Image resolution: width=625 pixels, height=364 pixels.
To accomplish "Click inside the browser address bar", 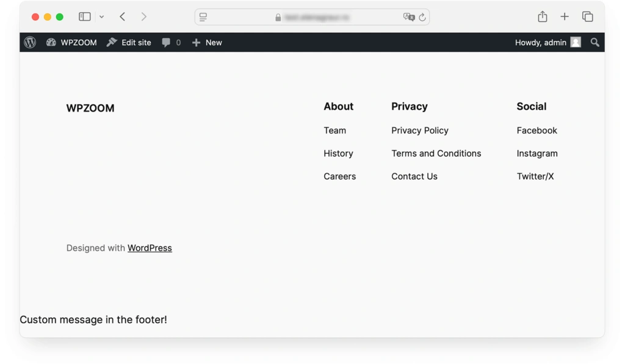I will [311, 16].
